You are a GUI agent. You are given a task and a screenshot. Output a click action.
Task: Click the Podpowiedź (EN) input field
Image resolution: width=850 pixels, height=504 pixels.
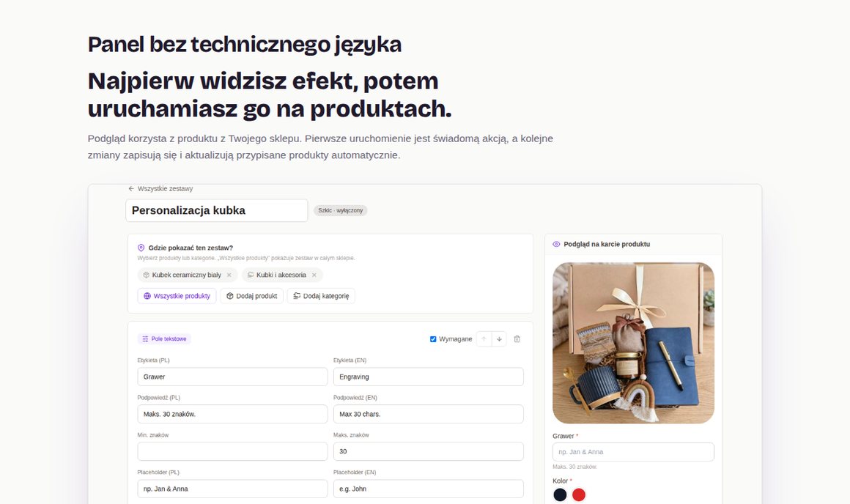click(428, 414)
